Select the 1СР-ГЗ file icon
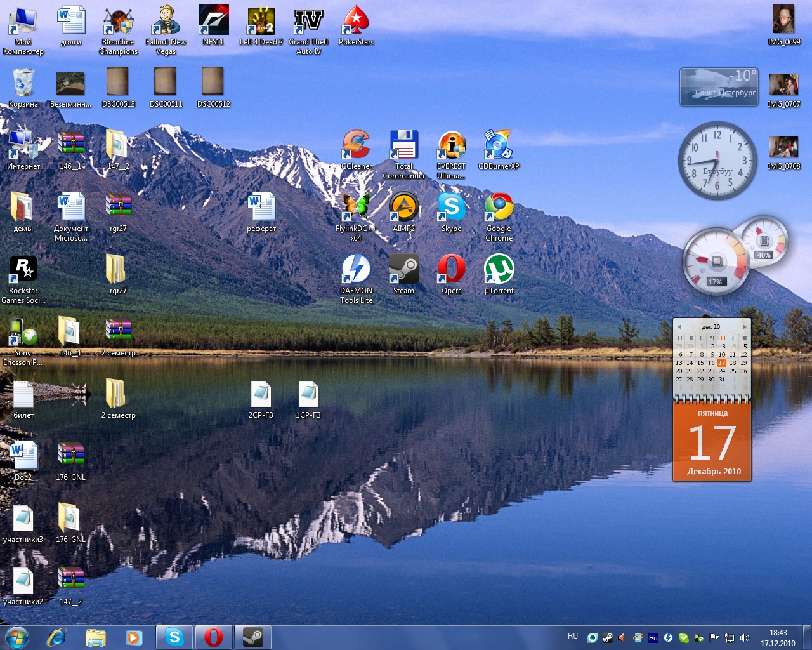Viewport: 812px width, 650px height. [x=308, y=399]
